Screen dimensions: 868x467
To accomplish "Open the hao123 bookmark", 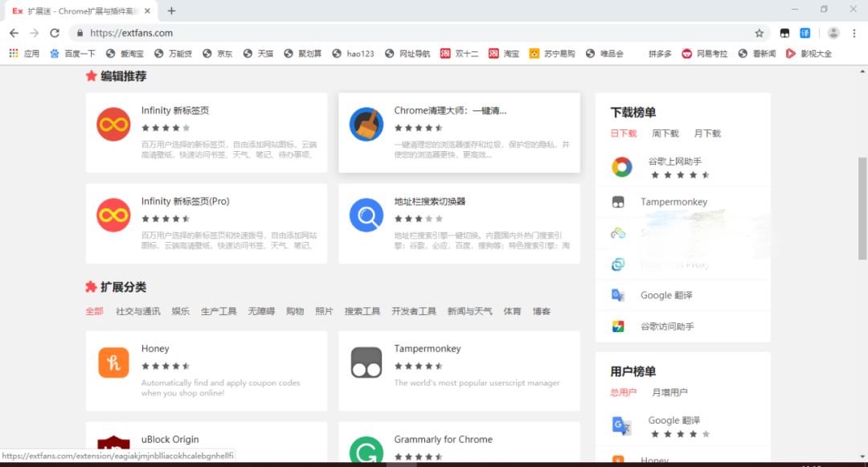I will 353,54.
